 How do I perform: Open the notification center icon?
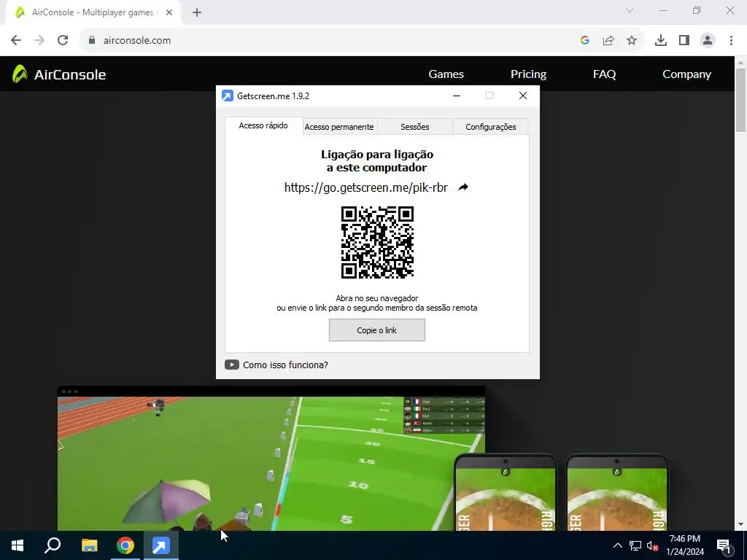pos(723,545)
